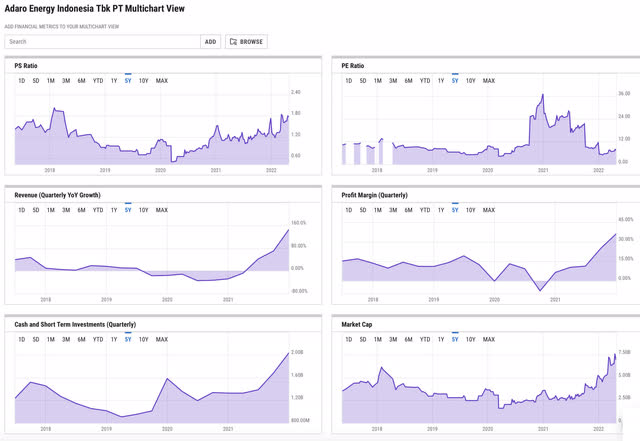This screenshot has height=441, width=640.
Task: Select 1M range on PS Ratio chart
Action: 51,81
